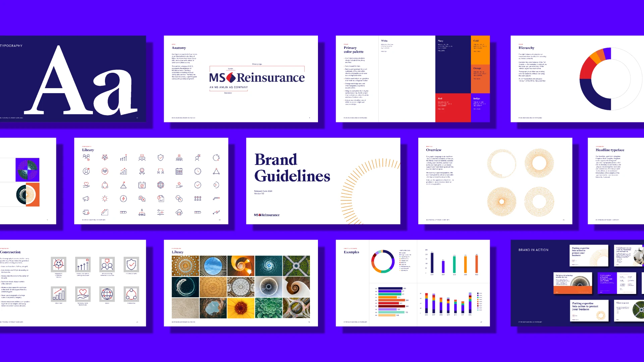Select the hurricane swirl photo
Image resolution: width=644 pixels, height=362 pixels.
(269, 266)
